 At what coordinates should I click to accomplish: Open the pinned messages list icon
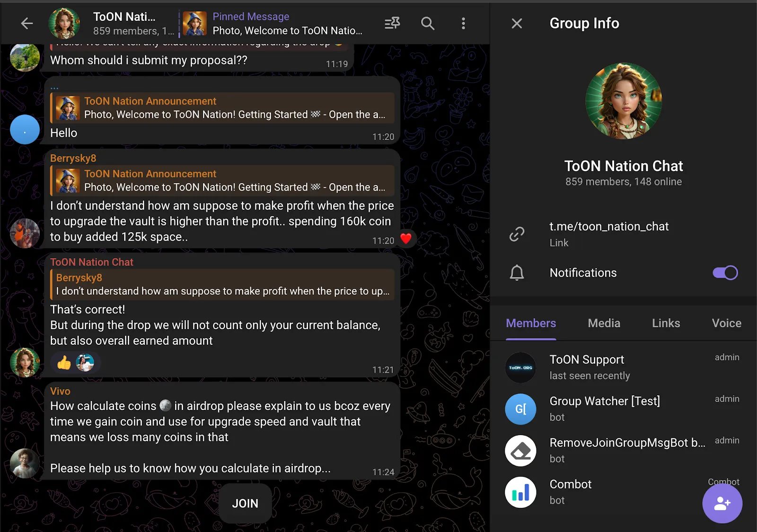pyautogui.click(x=392, y=23)
